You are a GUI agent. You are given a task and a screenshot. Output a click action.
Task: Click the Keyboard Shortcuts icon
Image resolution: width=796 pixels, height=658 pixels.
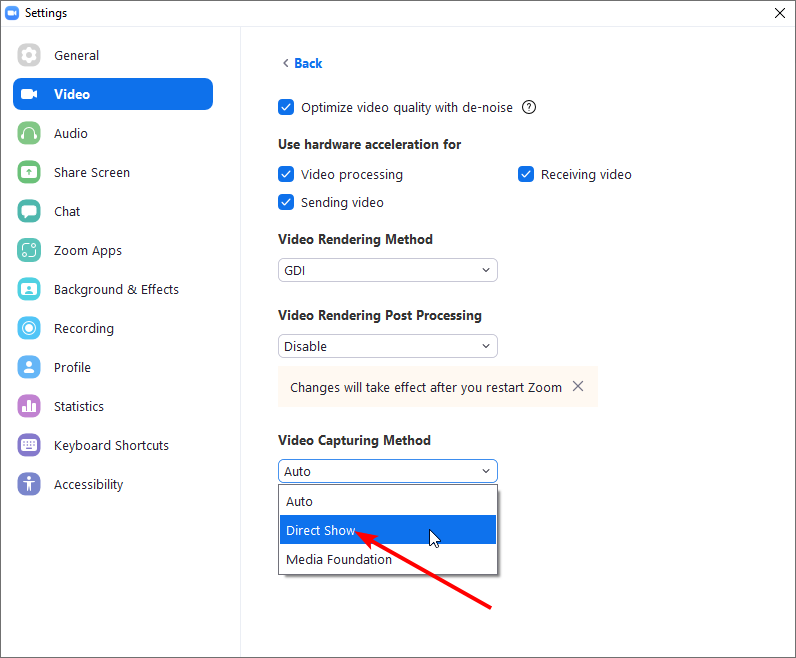pos(29,445)
